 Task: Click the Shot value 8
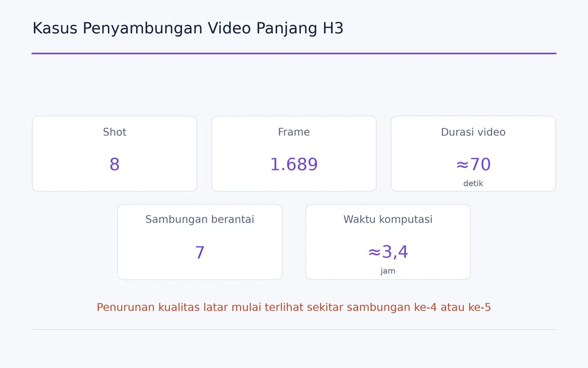tap(114, 164)
